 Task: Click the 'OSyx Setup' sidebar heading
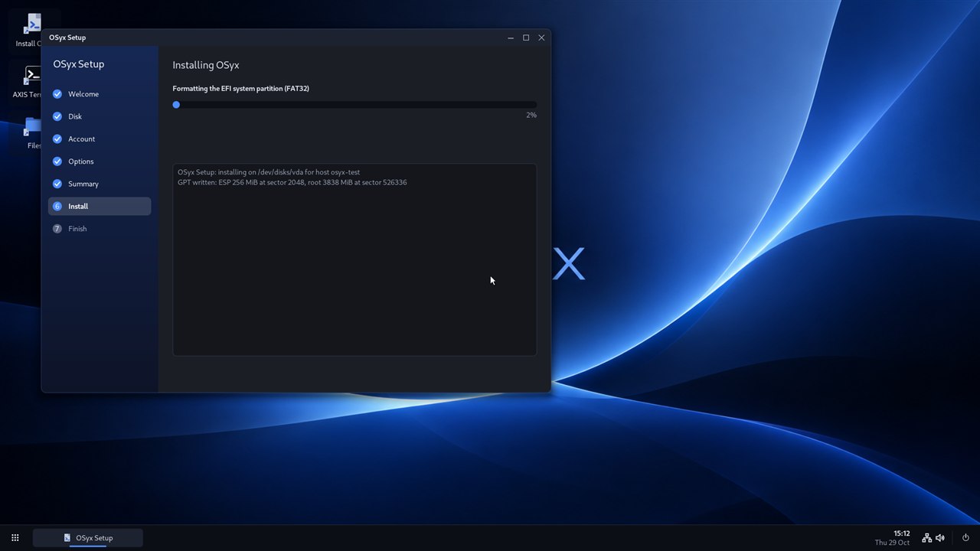tap(79, 64)
